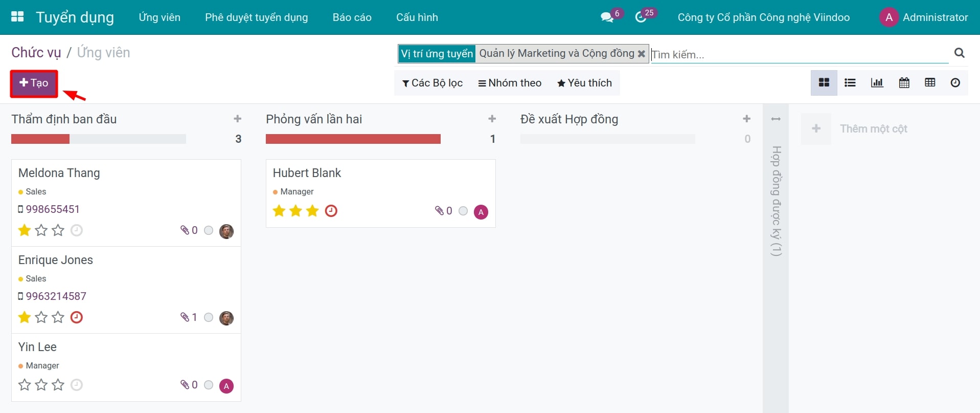The height and width of the screenshot is (413, 980).
Task: Open the Nhóm theo group-by dropdown
Action: pyautogui.click(x=510, y=83)
